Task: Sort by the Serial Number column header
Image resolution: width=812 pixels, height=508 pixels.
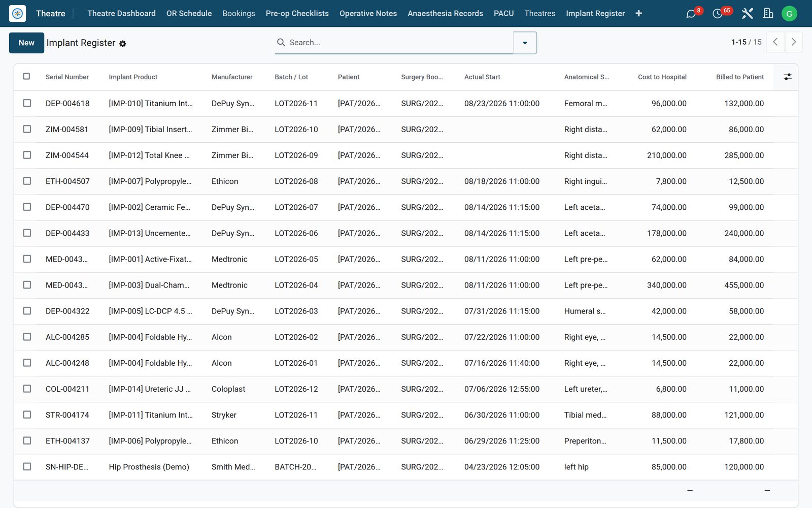Action: pos(67,77)
